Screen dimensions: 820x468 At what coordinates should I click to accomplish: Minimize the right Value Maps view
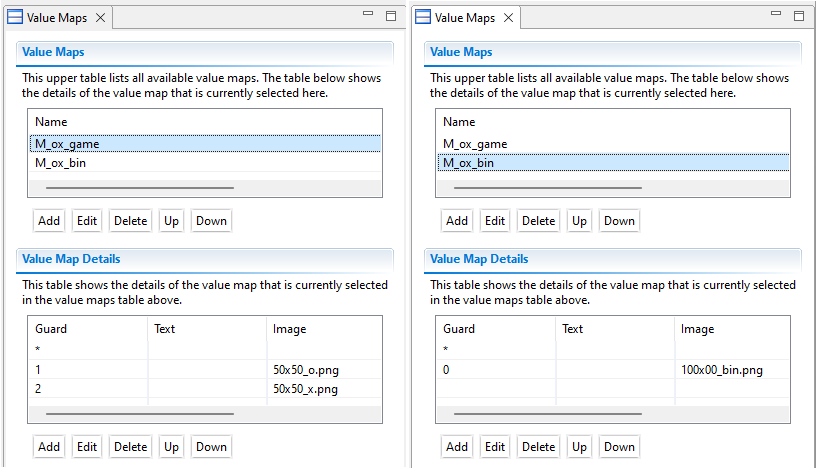pos(776,14)
